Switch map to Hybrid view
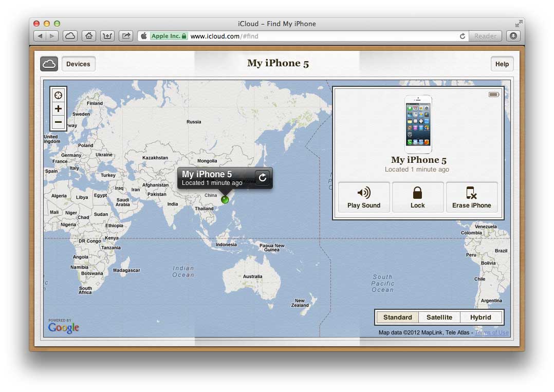 tap(481, 317)
